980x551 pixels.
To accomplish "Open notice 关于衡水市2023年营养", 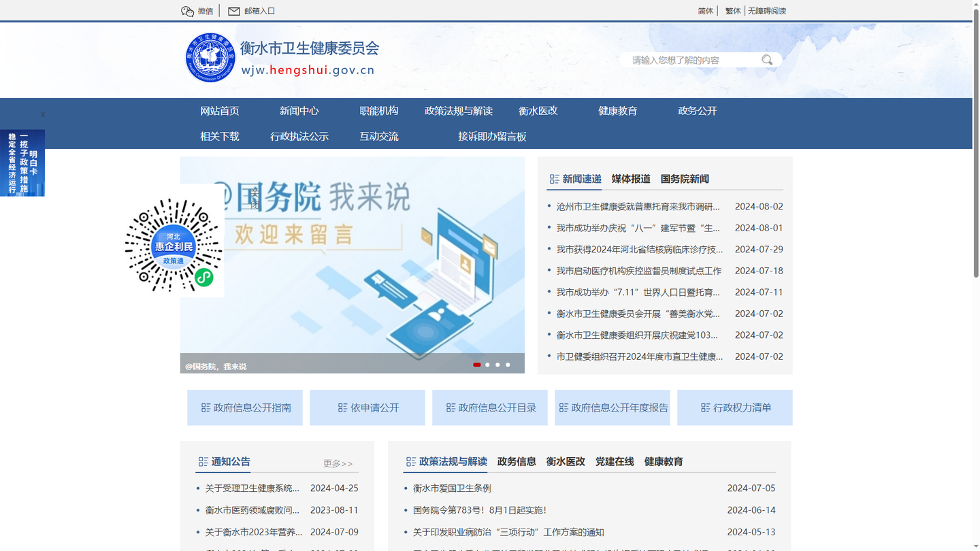I will point(252,532).
